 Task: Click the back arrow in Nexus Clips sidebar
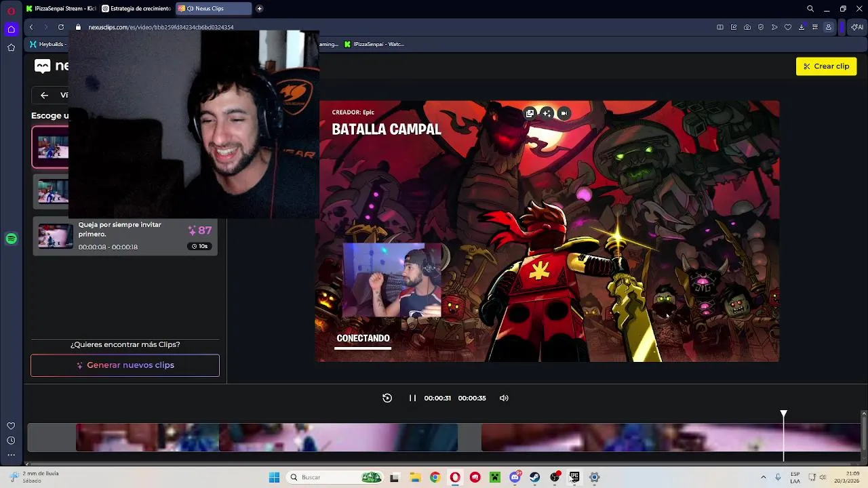point(44,95)
